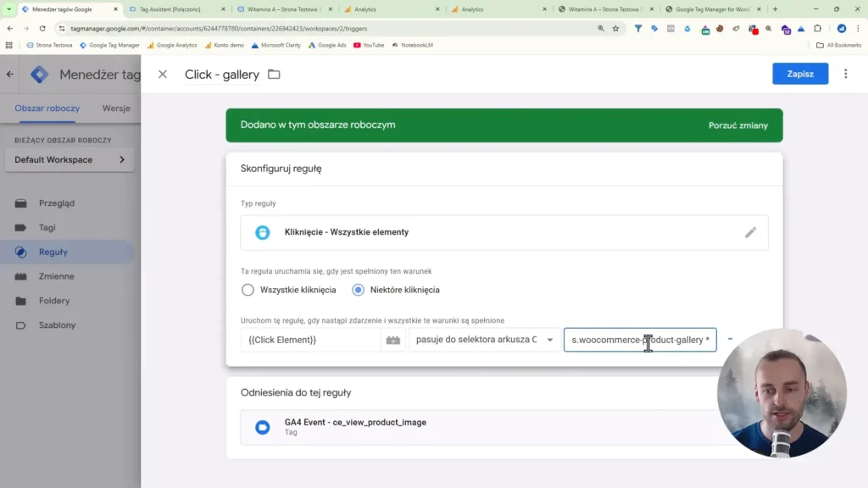
Task: Edit trigger type with pencil icon
Action: coord(750,232)
